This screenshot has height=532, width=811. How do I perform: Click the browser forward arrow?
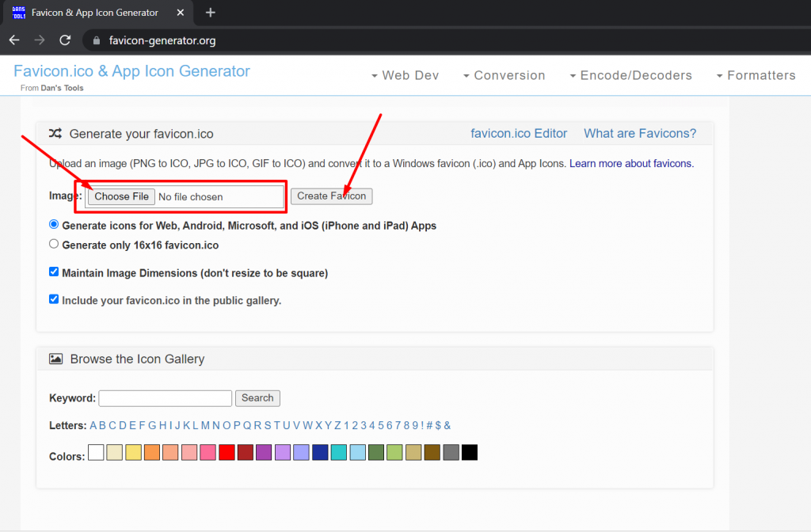(x=40, y=40)
